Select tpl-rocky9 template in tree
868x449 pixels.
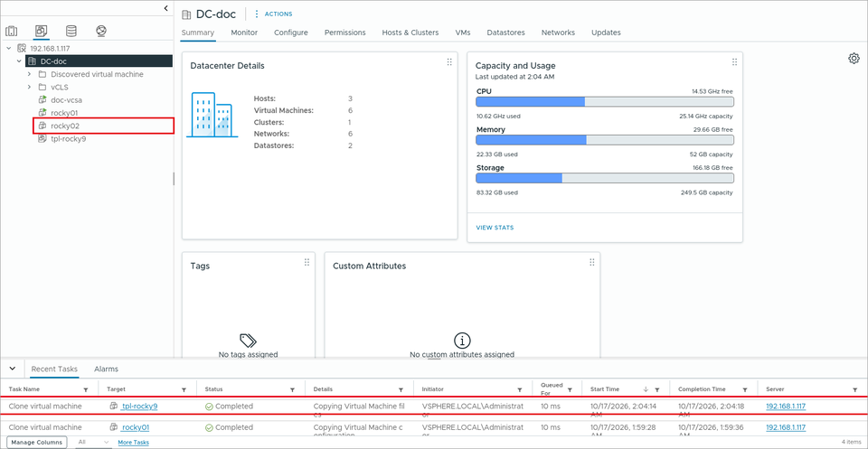click(68, 139)
